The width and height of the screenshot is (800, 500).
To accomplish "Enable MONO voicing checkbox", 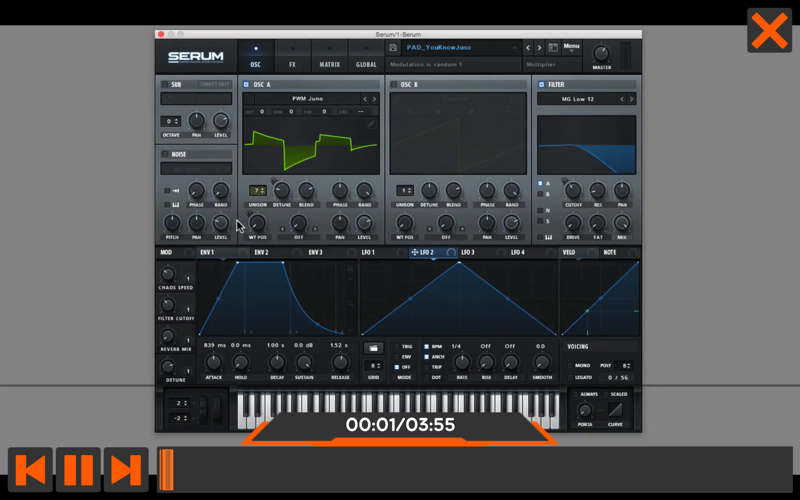I will coord(570,366).
